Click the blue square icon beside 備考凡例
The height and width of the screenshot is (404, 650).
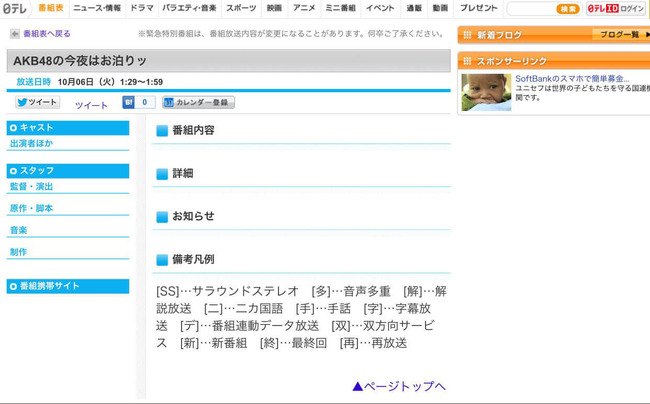[x=162, y=260]
